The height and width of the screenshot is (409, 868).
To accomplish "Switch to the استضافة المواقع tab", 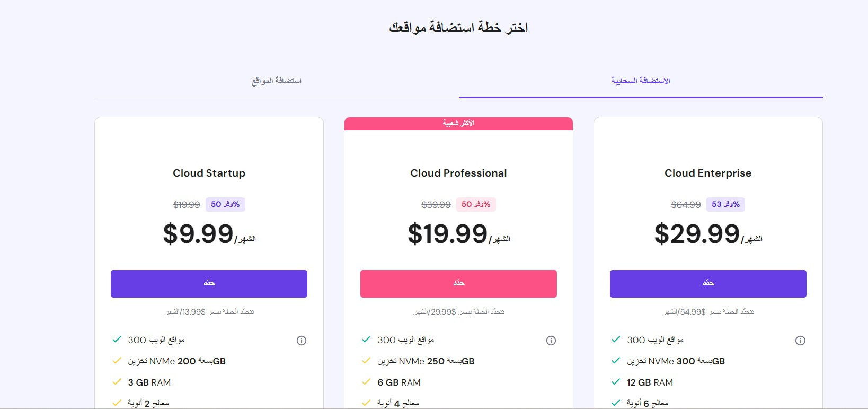I will (x=277, y=81).
